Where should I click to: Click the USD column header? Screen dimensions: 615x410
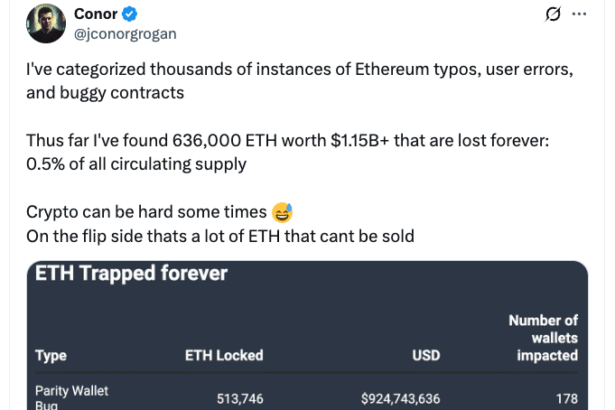coord(425,355)
